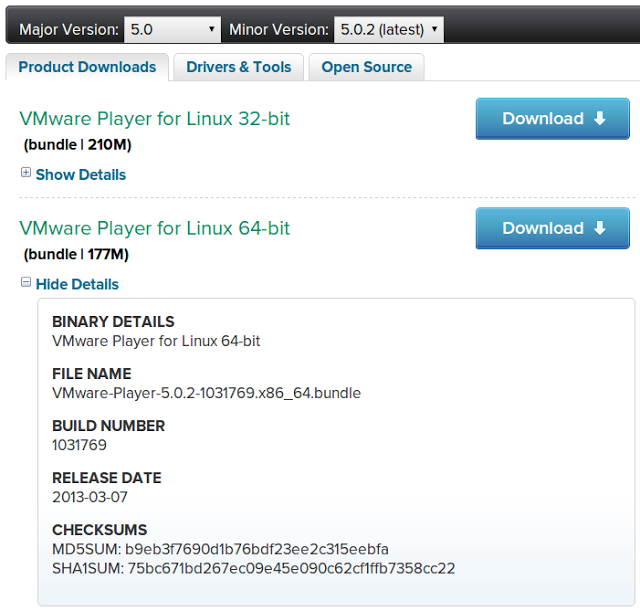Image resolution: width=640 pixels, height=611 pixels.
Task: Click binary details value VMware Player for Linux 64-bit
Action: tap(156, 341)
